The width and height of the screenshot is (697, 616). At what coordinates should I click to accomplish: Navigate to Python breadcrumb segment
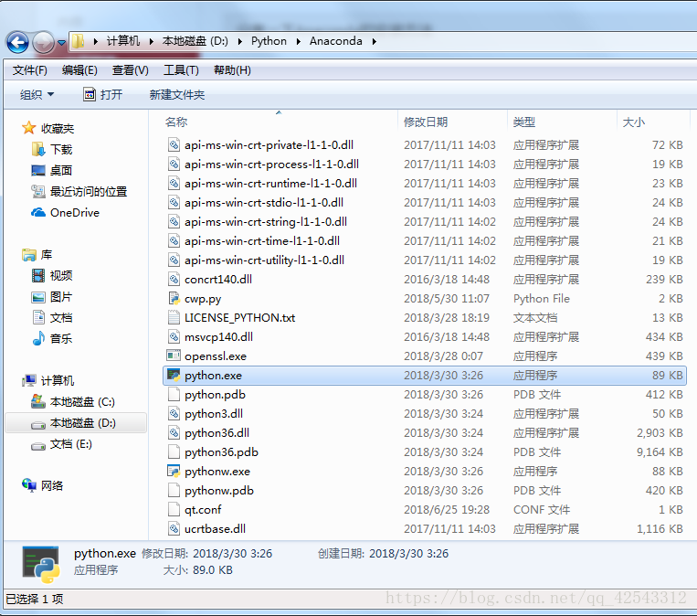[269, 41]
